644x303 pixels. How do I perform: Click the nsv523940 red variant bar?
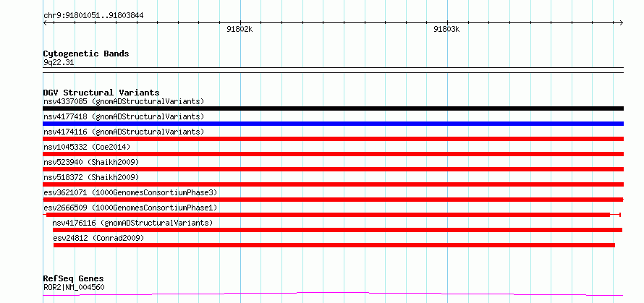tap(333, 169)
